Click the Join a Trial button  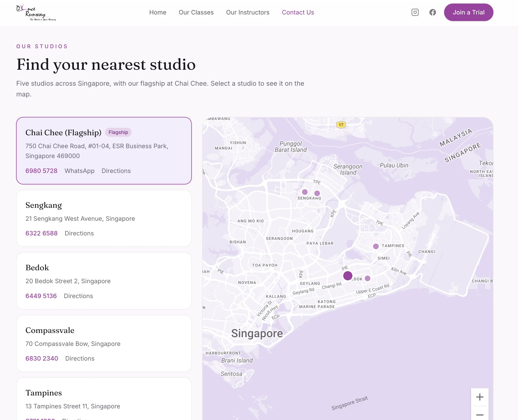click(x=468, y=12)
